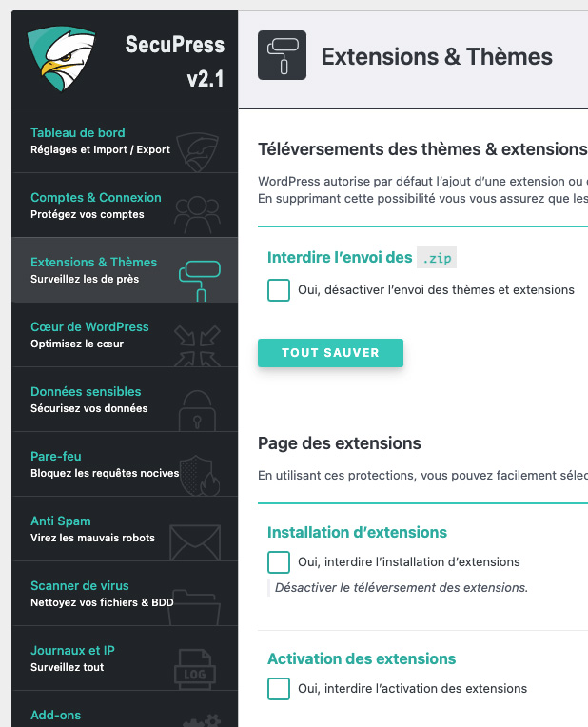Click the users icon beside Comptes & Connexion
The height and width of the screenshot is (727, 588).
[196, 208]
